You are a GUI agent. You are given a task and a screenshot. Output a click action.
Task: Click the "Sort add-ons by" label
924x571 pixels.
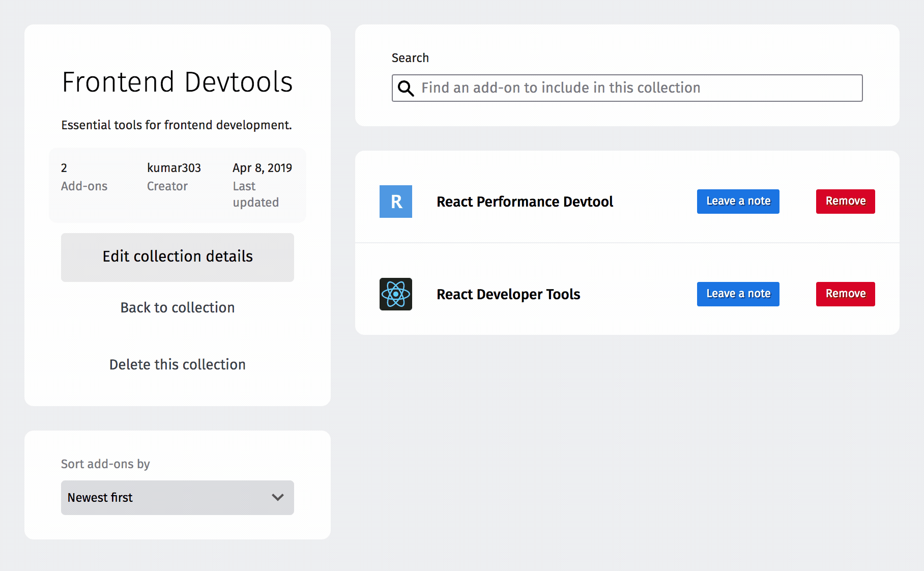105,464
